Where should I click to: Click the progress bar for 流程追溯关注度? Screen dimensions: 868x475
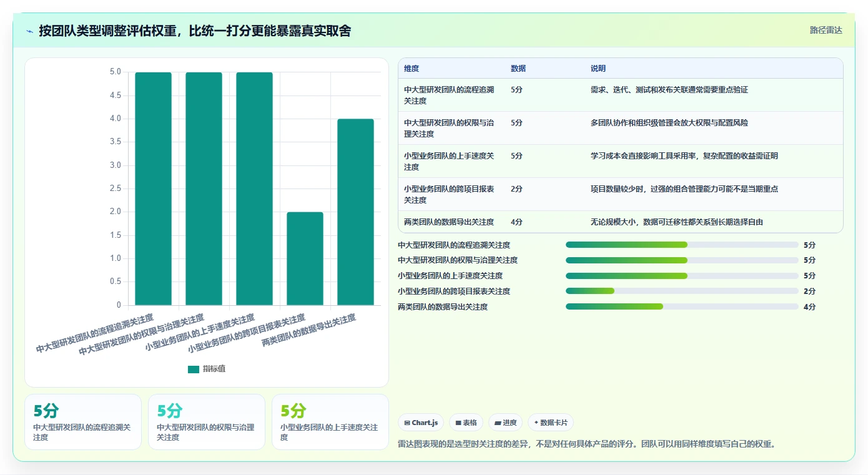point(682,245)
